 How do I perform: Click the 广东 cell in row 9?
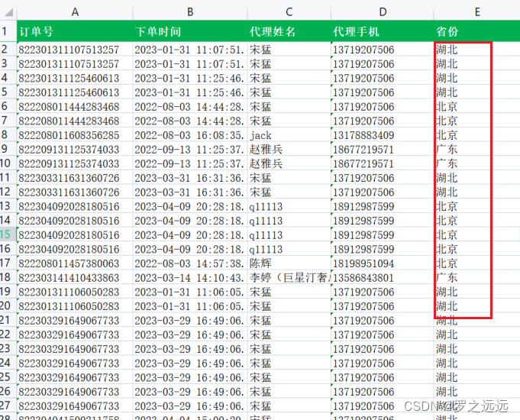pos(477,149)
